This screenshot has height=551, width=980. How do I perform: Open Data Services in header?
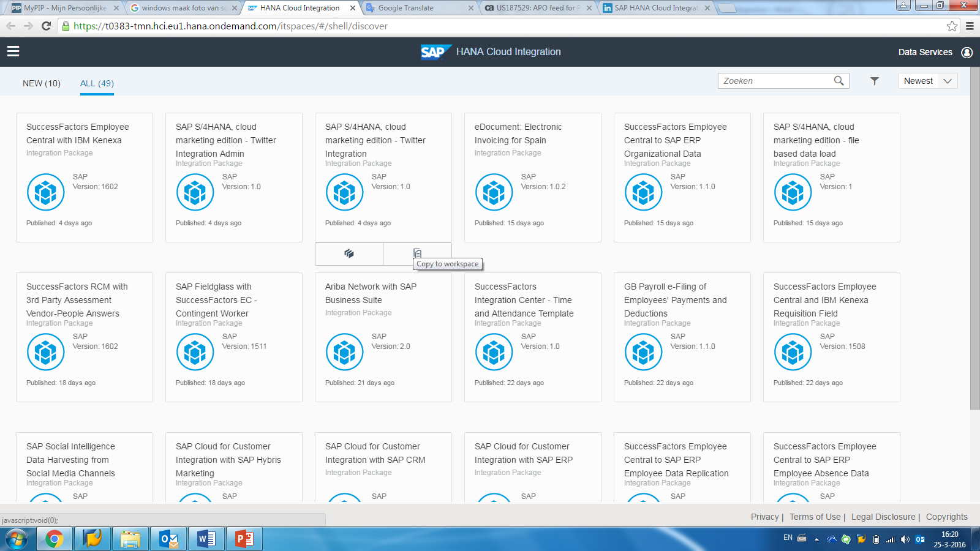tap(925, 52)
